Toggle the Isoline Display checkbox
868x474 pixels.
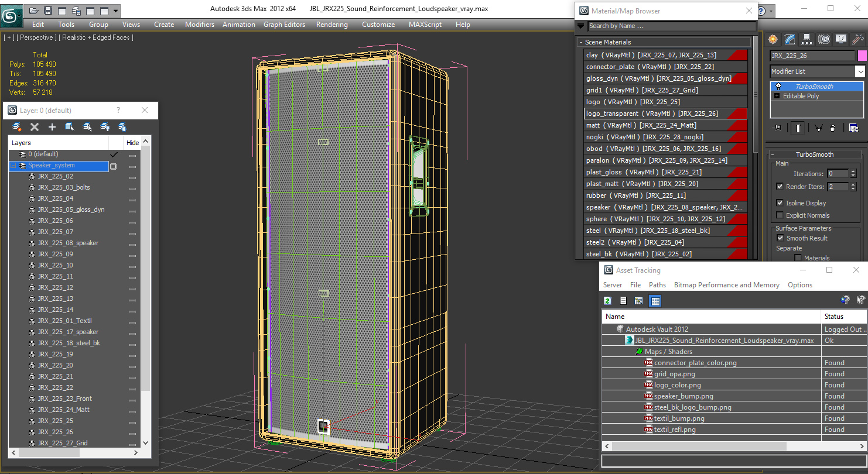click(780, 202)
